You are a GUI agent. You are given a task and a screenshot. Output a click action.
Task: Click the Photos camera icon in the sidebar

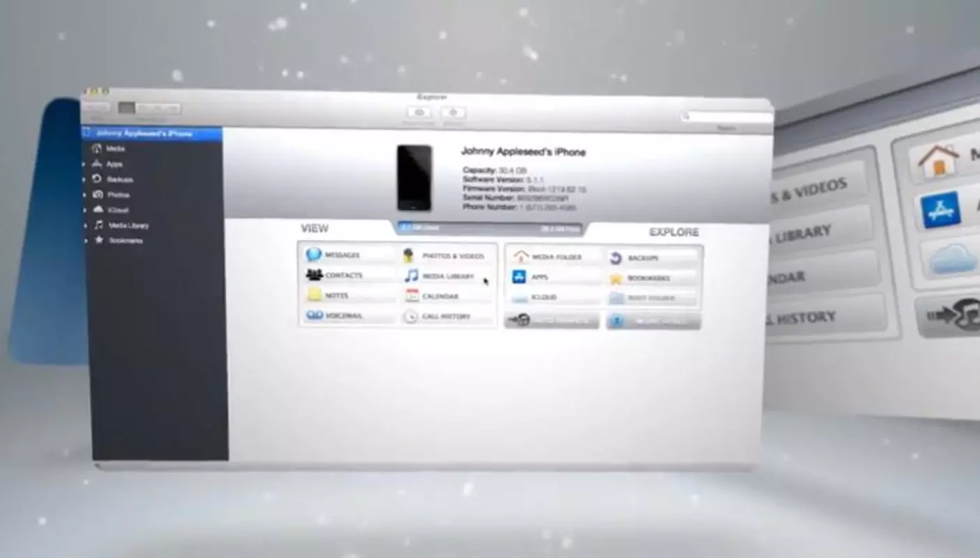tap(98, 195)
